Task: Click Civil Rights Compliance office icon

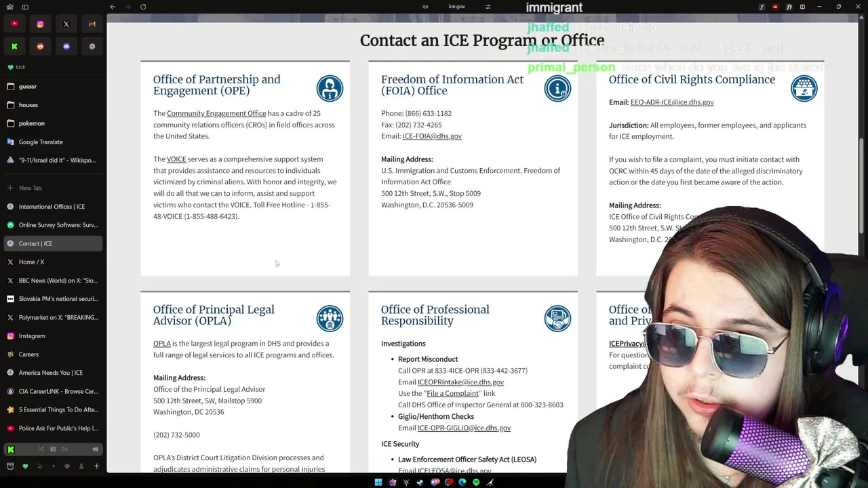Action: 804,88
